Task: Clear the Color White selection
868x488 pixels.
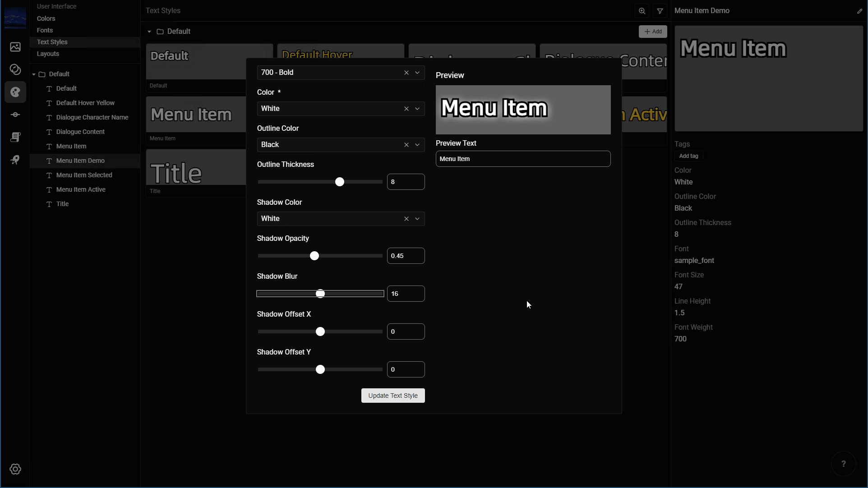Action: 406,109
